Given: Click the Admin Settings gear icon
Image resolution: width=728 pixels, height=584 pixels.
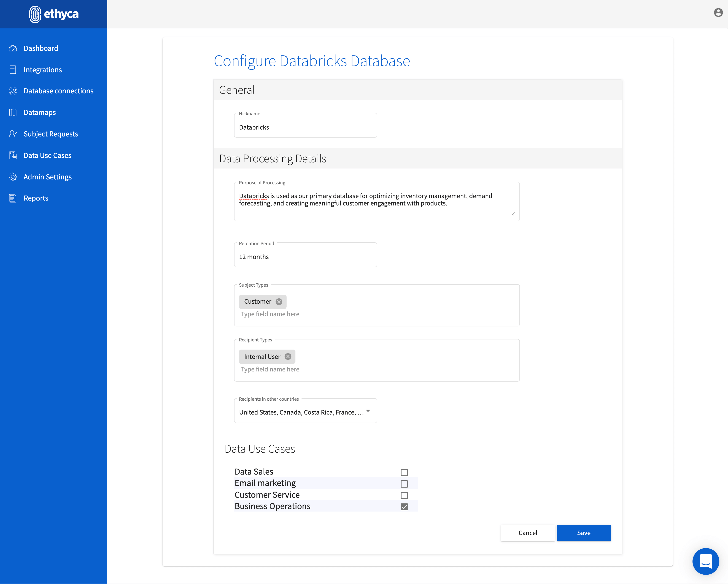Looking at the screenshot, I should click(x=13, y=177).
